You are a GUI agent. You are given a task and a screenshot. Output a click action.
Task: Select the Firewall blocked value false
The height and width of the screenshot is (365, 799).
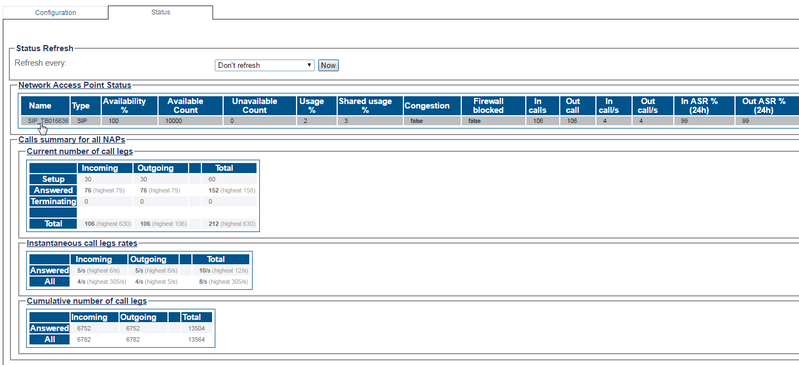(474, 121)
